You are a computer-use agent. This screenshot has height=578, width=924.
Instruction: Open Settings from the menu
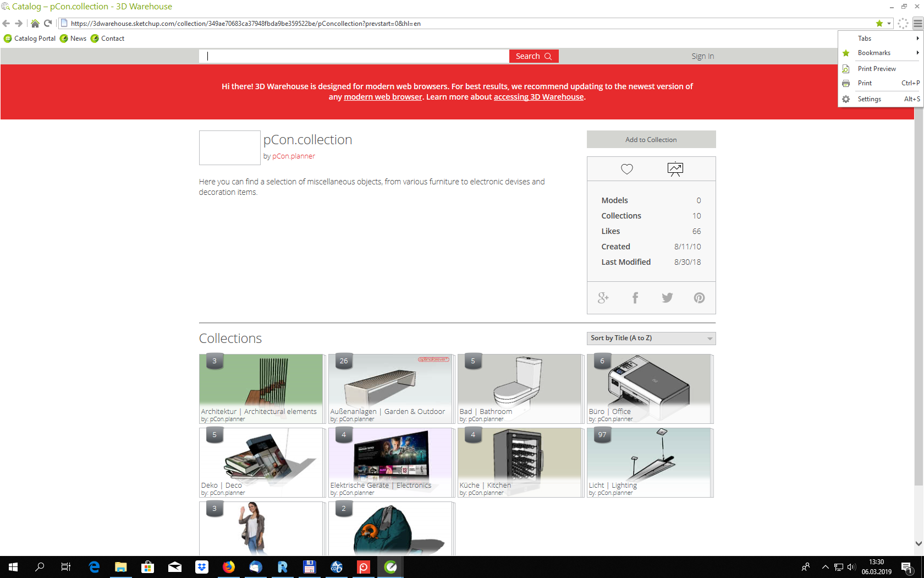[880, 99]
